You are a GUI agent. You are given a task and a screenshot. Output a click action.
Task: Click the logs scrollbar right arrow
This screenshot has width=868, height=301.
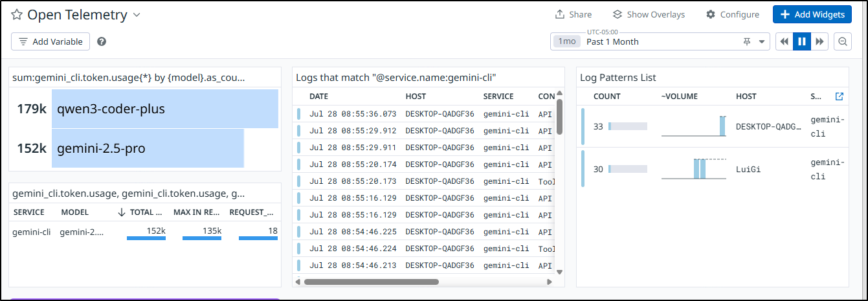[550, 282]
